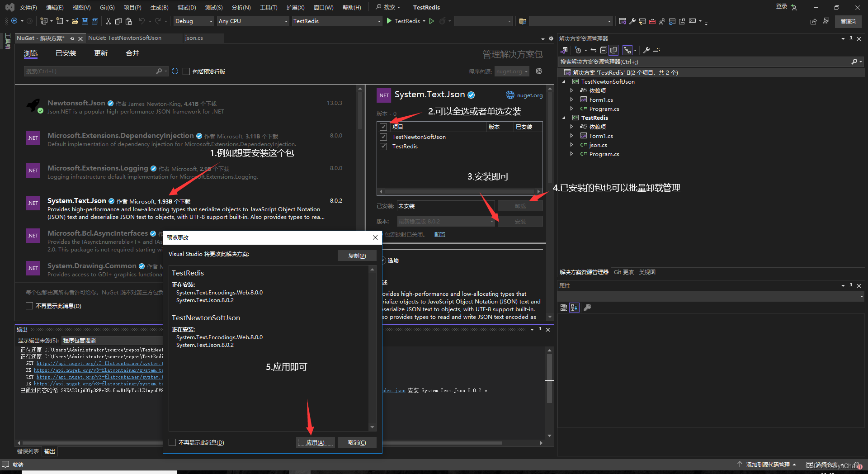Open the 工具(T) menu
This screenshot has height=474, width=868.
pyautogui.click(x=269, y=7)
